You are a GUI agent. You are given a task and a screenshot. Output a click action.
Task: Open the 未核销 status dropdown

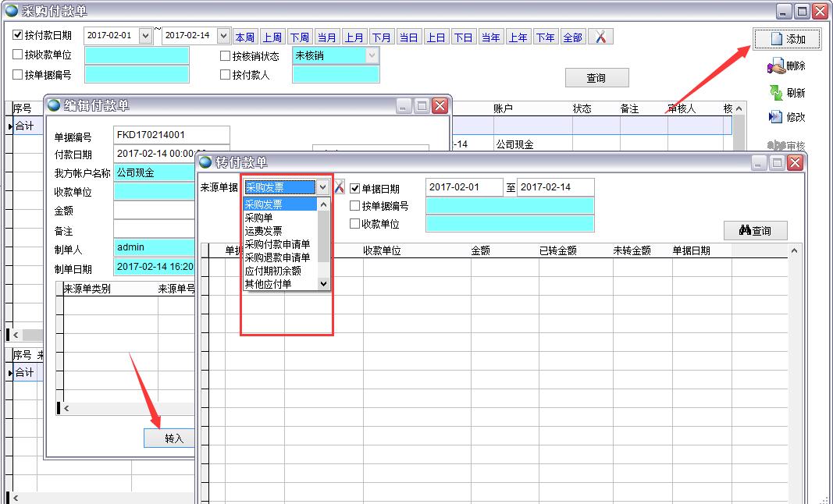372,55
